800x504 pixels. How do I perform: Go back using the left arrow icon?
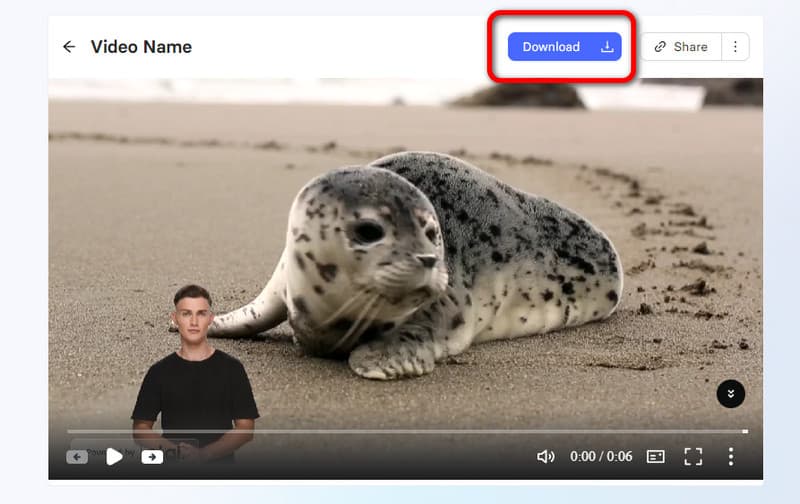pos(69,47)
